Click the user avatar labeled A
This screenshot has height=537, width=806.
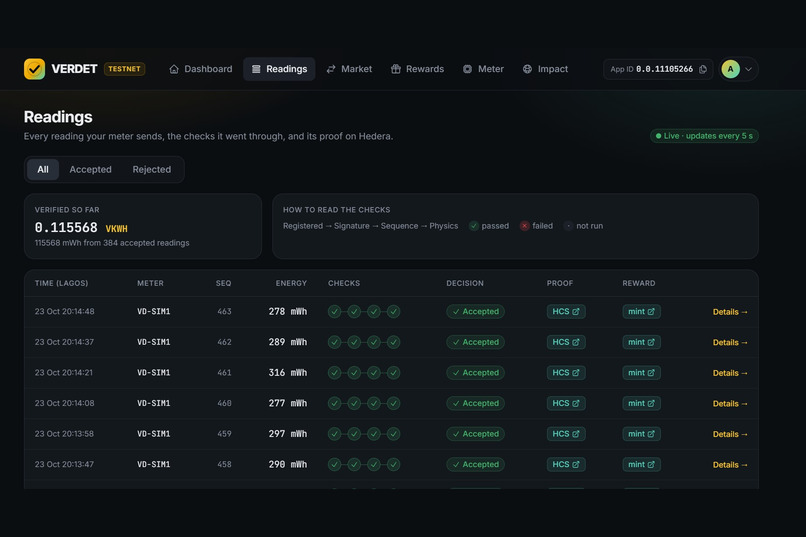[x=730, y=69]
